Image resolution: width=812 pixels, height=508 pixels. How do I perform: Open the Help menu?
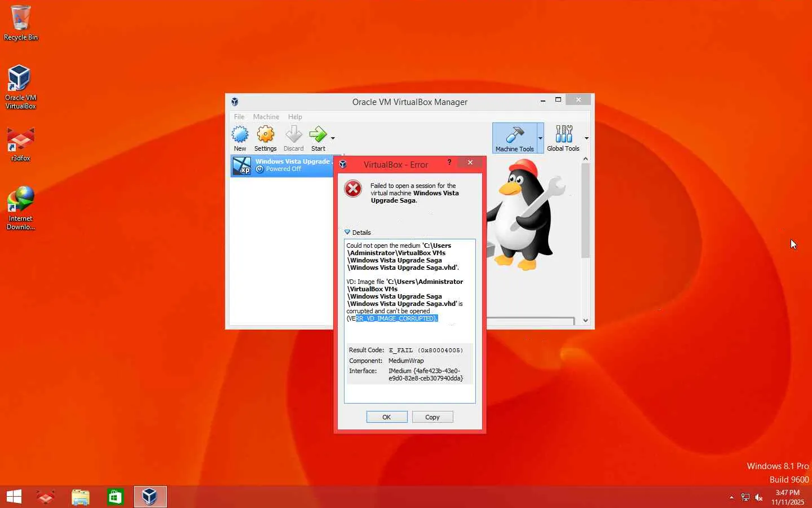(295, 117)
